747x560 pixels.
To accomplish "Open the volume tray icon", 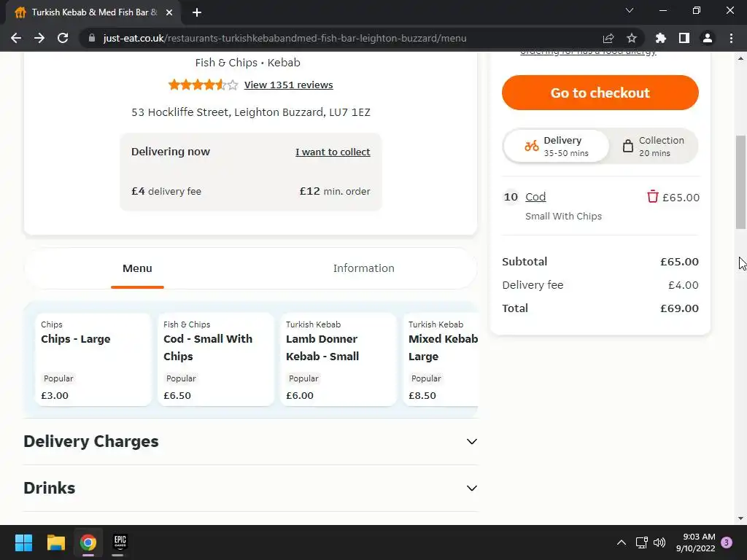I will tap(659, 542).
